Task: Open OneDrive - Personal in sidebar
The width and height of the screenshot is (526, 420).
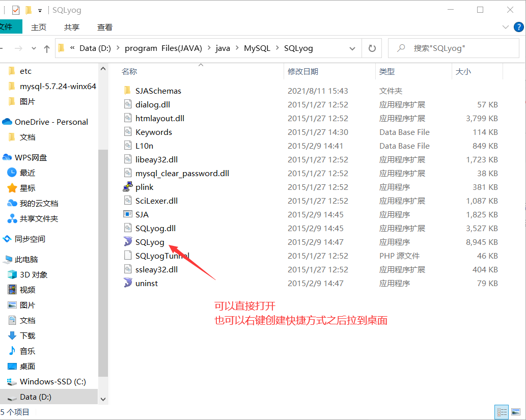Action: coord(51,122)
